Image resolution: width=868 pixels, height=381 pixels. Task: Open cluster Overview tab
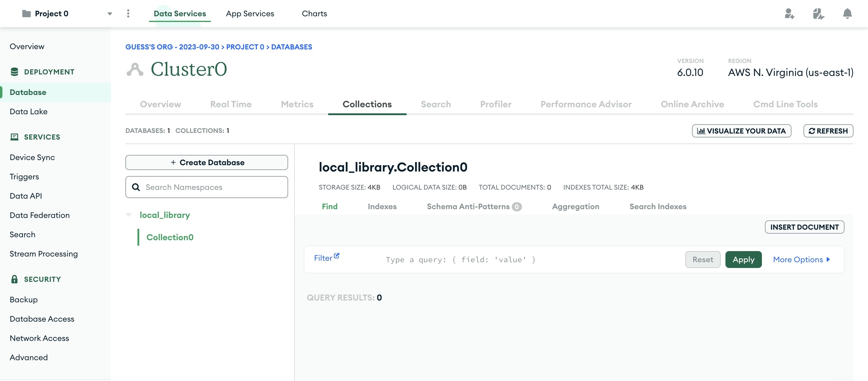pyautogui.click(x=160, y=104)
